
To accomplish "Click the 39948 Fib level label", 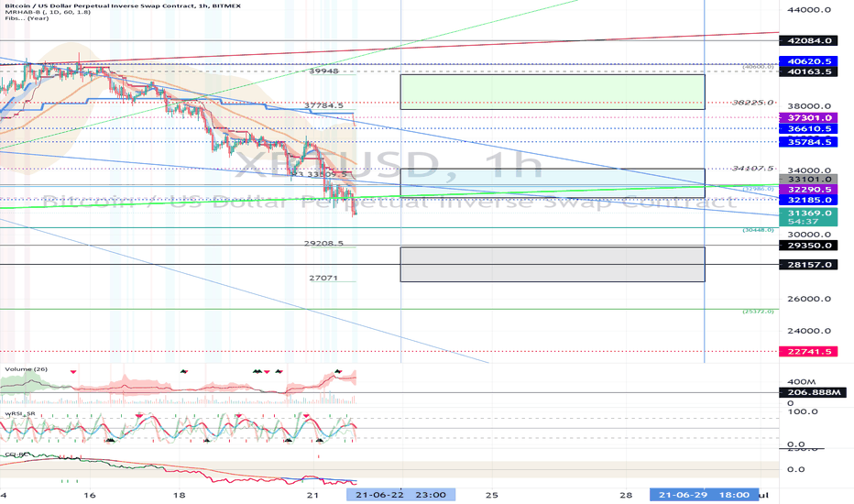I will pos(323,71).
